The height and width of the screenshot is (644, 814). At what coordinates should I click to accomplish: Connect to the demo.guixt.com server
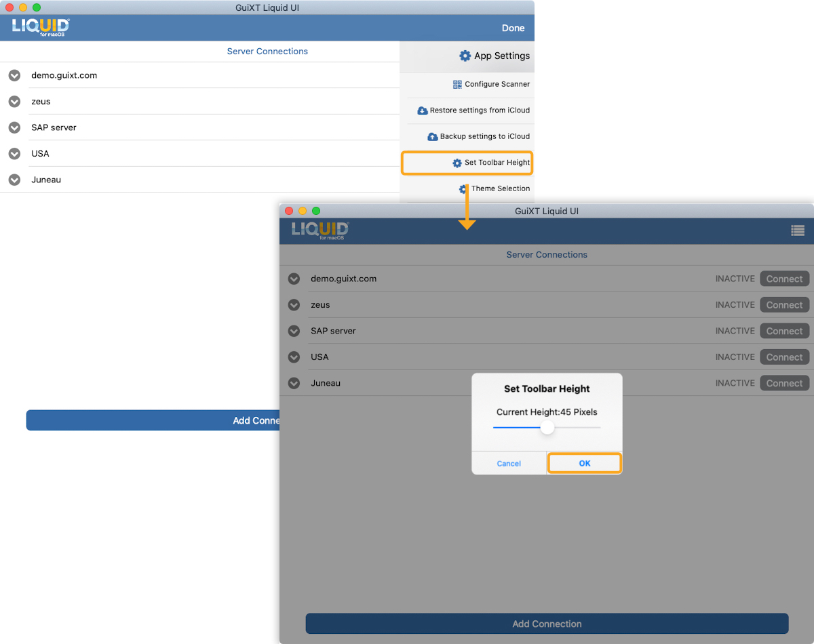[784, 279]
